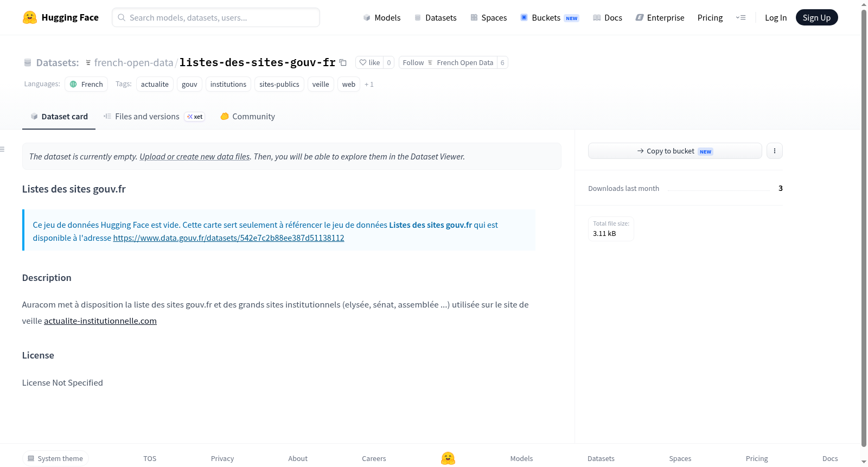Select the sites-publics tag
Screen dimensions: 868x467
coord(279,84)
